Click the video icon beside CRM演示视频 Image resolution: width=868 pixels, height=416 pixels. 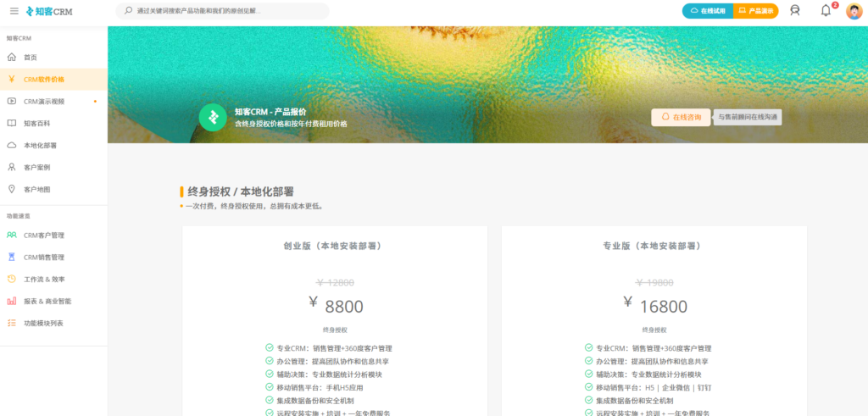tap(12, 102)
